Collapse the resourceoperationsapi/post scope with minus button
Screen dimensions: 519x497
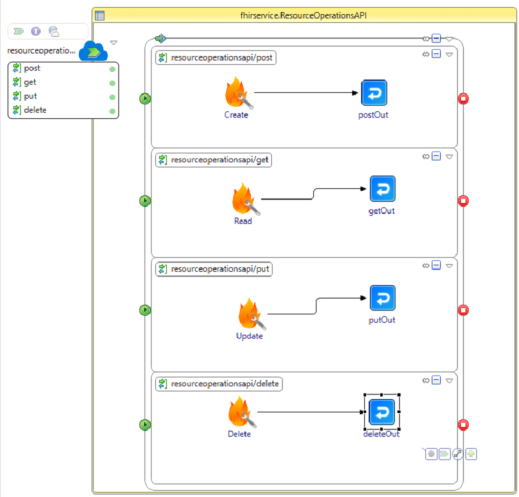pos(436,54)
